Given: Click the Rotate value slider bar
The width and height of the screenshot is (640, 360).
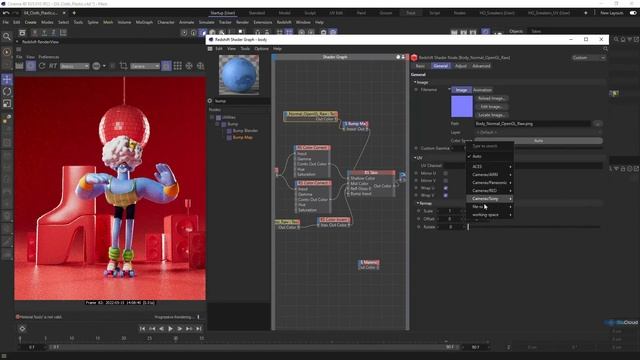Looking at the screenshot, I should [x=534, y=227].
